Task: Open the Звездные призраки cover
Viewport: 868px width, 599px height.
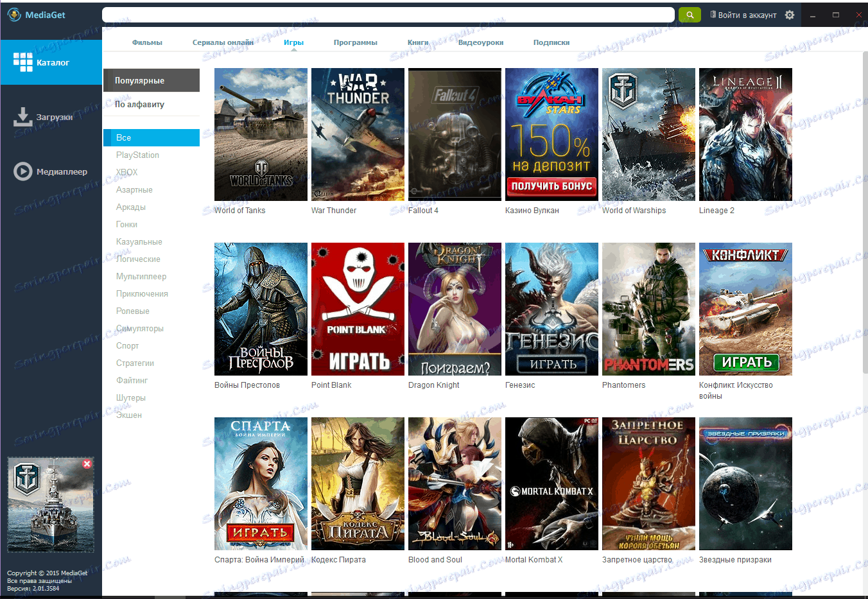Action: coord(745,483)
